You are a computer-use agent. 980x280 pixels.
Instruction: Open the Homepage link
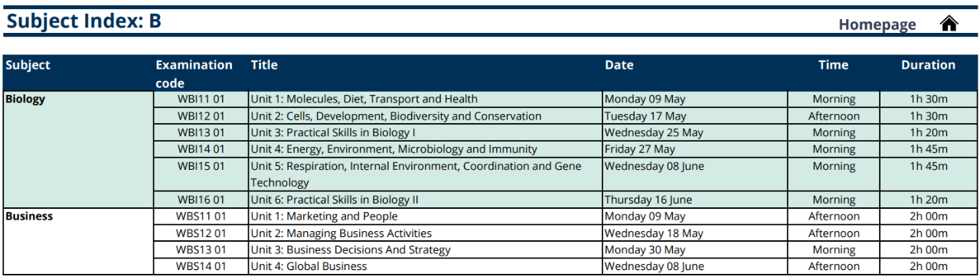point(877,24)
